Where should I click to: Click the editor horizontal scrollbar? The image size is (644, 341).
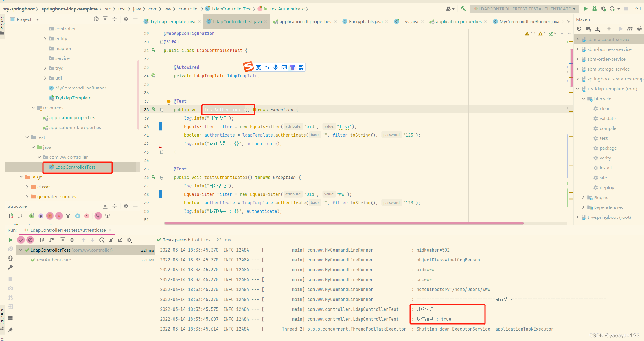344,223
